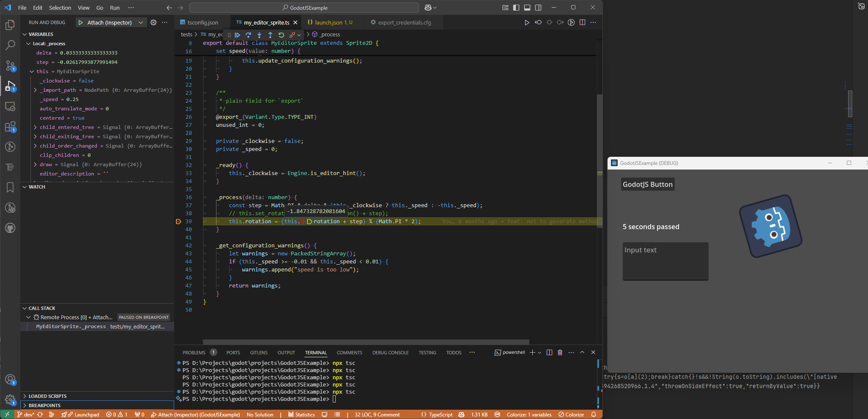Split the terminal panel
The image size is (868, 419).
pos(549,352)
